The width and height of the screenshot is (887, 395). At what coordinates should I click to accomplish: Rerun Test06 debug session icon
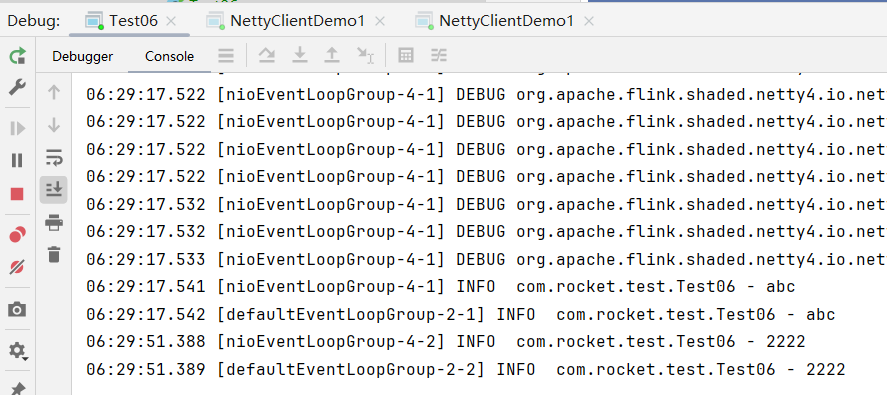(x=18, y=55)
